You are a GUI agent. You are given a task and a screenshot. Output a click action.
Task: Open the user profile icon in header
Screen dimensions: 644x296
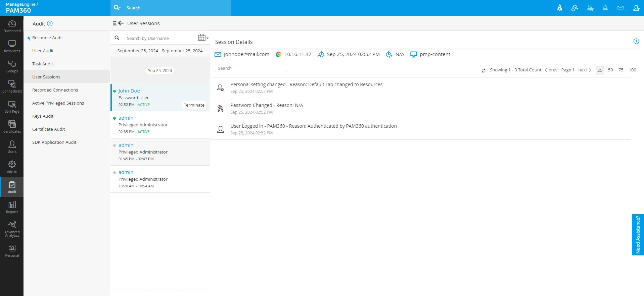coord(636,8)
